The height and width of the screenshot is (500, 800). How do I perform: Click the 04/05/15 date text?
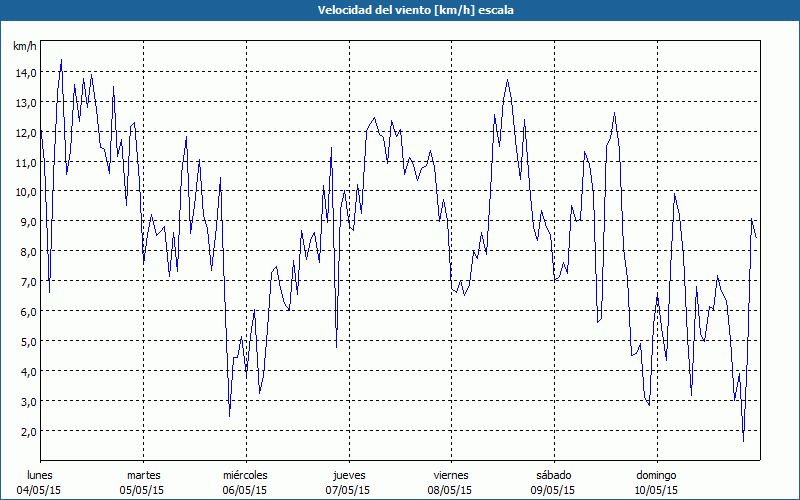tap(39, 490)
